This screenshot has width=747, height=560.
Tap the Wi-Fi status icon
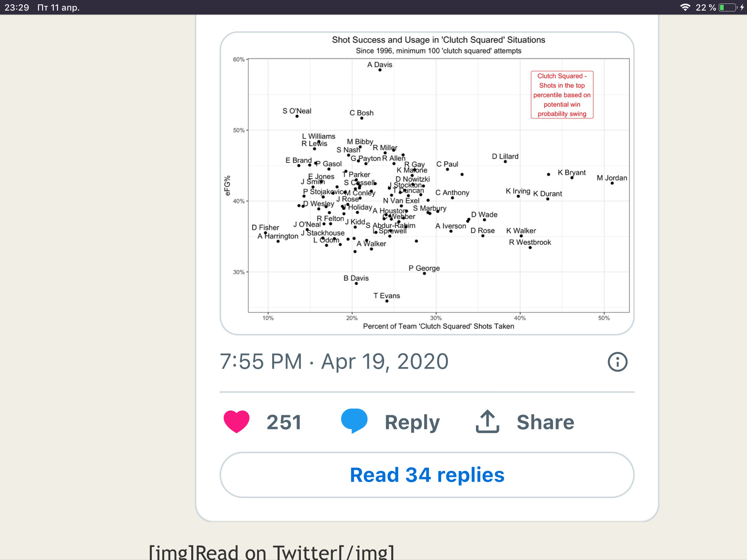pos(685,7)
